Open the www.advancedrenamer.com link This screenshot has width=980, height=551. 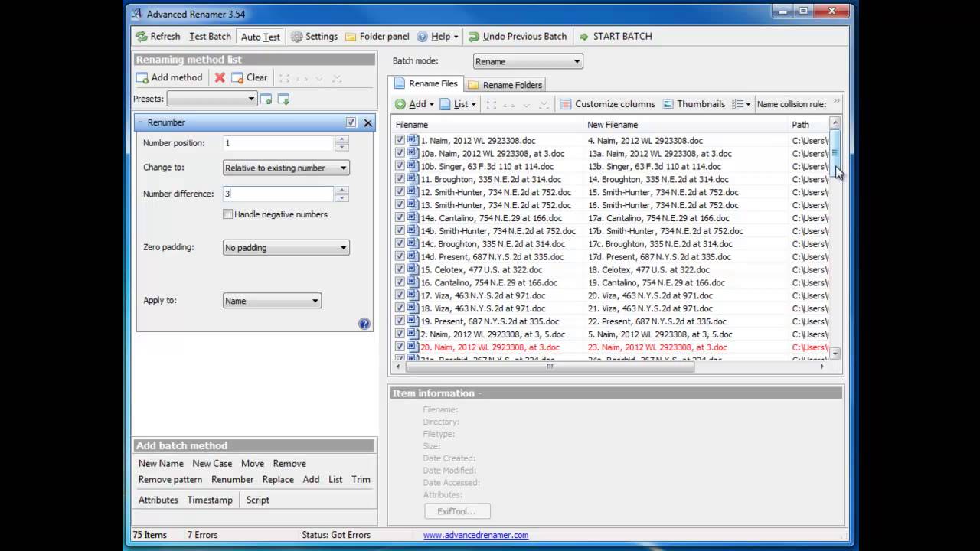coord(475,535)
